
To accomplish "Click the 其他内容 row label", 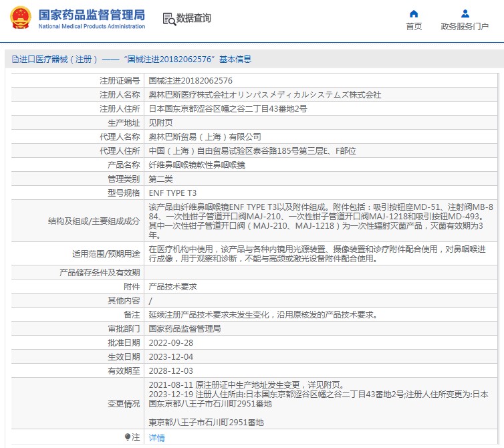I will click(x=124, y=301).
